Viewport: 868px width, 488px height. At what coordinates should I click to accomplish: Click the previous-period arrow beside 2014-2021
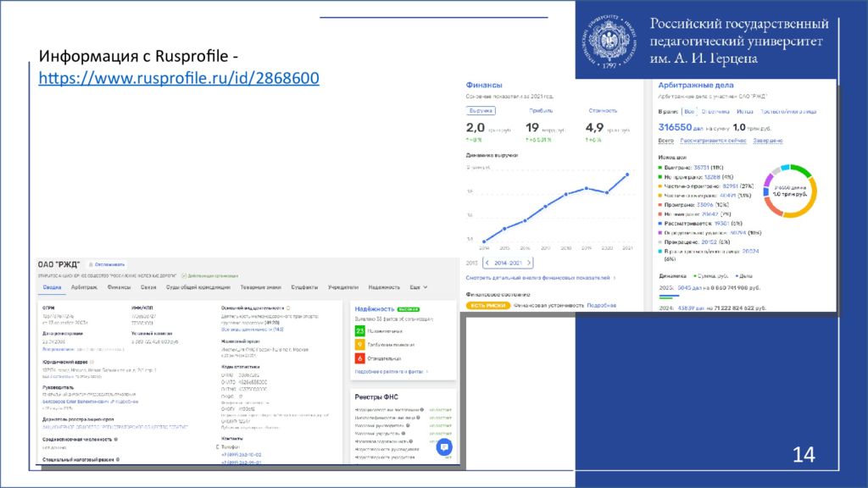[x=487, y=263]
